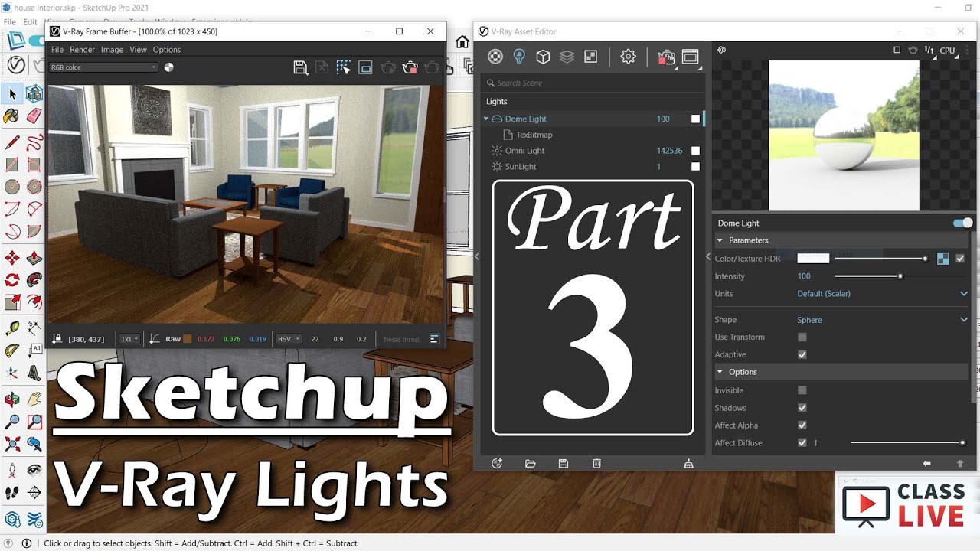The image size is (980, 551).
Task: Purge unused assets with broom icon
Action: pos(688,463)
